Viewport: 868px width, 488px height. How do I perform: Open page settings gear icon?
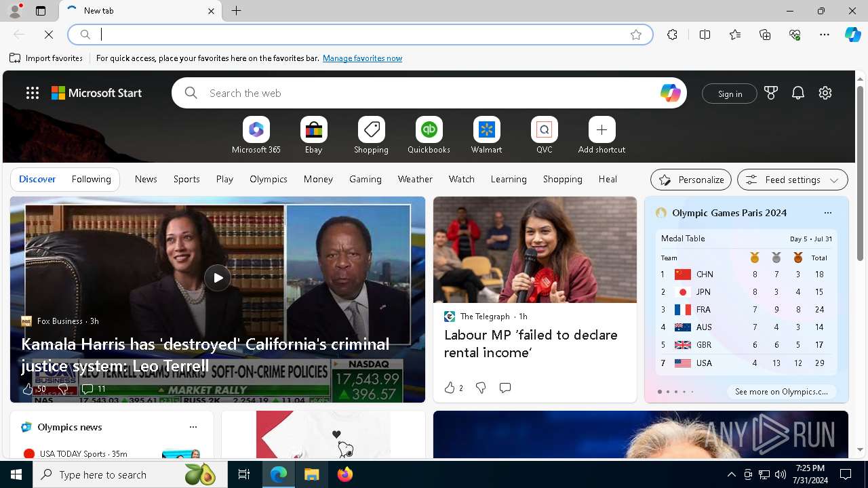coord(825,93)
